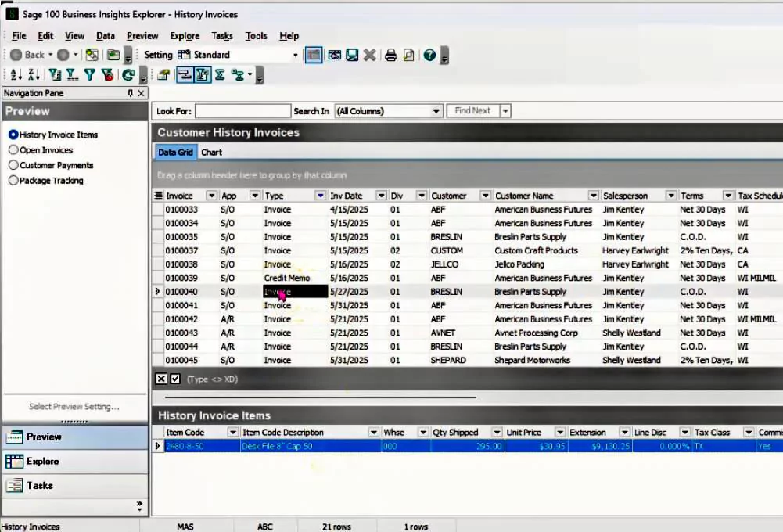Click the Save setting disk icon
783x532 pixels.
[x=352, y=55]
